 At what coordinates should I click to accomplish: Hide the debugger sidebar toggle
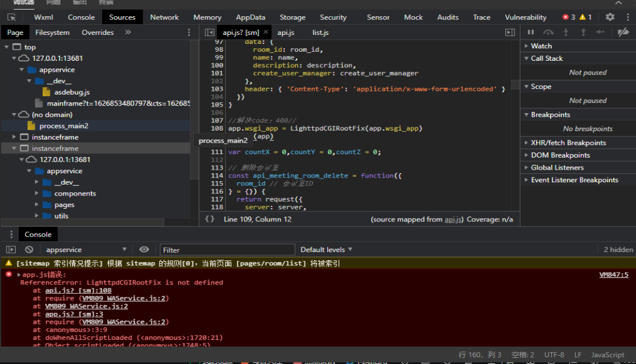[510, 32]
